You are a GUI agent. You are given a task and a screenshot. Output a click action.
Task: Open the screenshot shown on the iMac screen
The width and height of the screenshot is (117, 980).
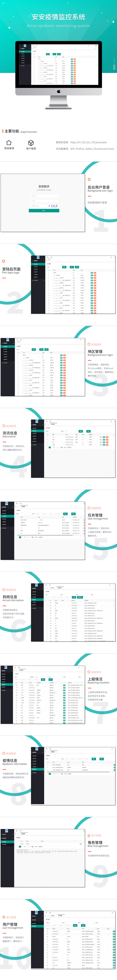pyautogui.click(x=59, y=64)
